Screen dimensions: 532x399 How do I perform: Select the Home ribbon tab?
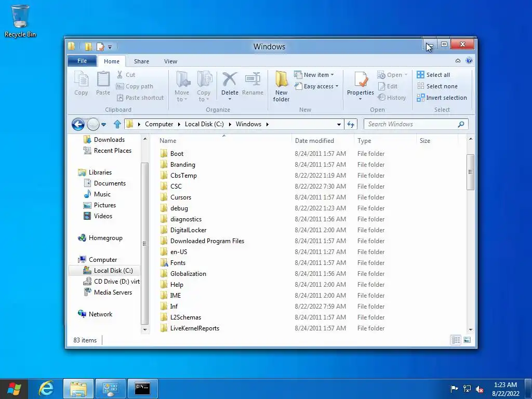click(x=112, y=61)
